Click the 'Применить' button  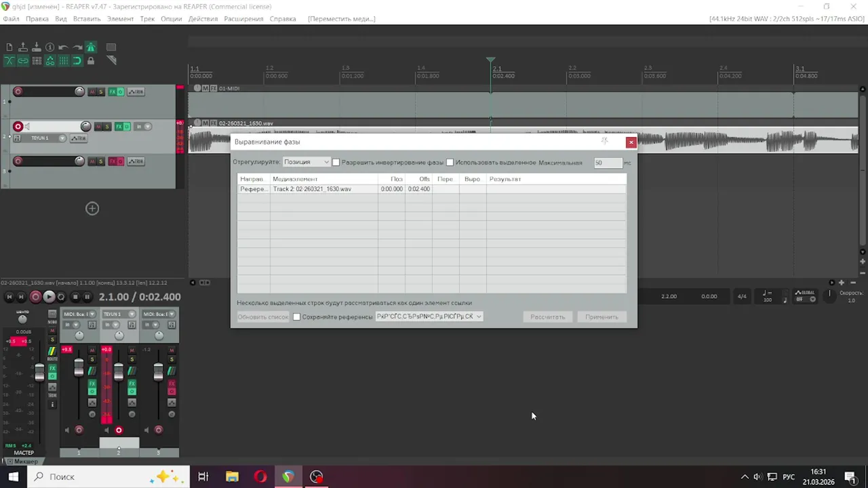[601, 317]
